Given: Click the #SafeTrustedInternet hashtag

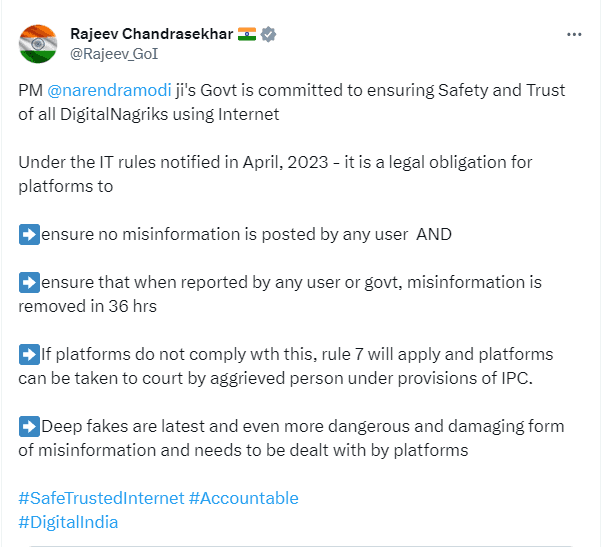Looking at the screenshot, I should (x=100, y=498).
